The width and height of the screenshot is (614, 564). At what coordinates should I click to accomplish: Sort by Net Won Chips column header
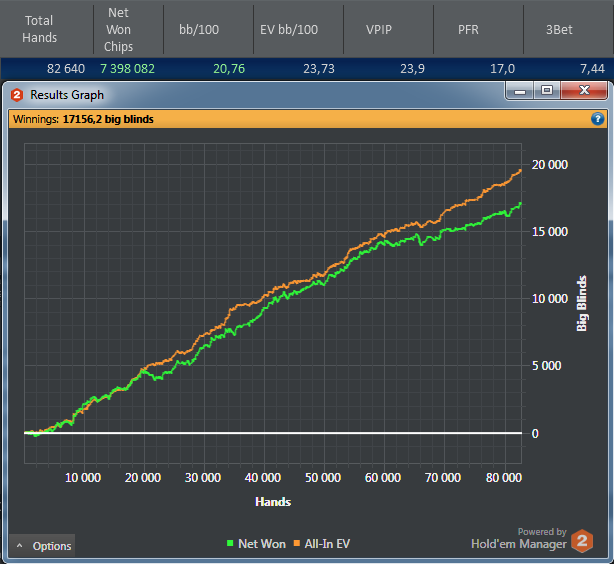tap(118, 29)
